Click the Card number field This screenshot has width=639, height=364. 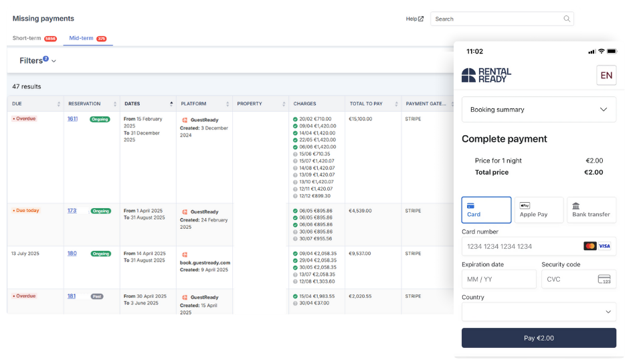tap(539, 246)
